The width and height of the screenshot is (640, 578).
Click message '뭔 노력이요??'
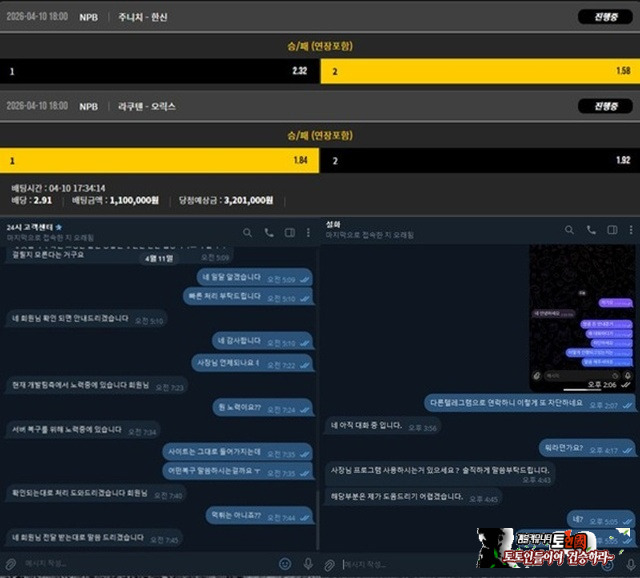pyautogui.click(x=262, y=408)
